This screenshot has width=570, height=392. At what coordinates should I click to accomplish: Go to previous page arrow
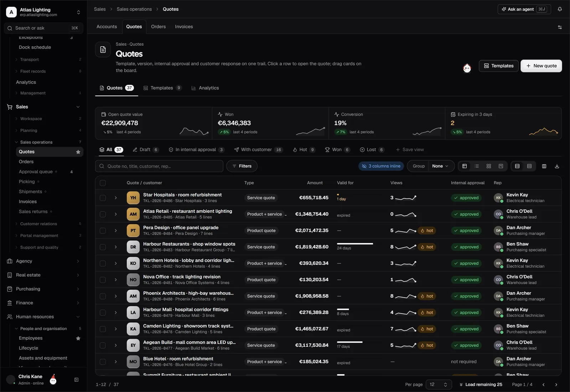point(543,385)
